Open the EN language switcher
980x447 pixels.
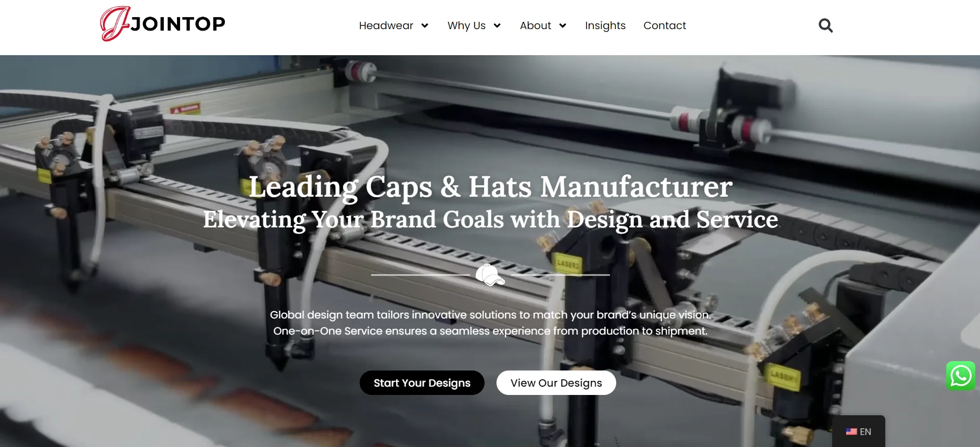tap(859, 431)
